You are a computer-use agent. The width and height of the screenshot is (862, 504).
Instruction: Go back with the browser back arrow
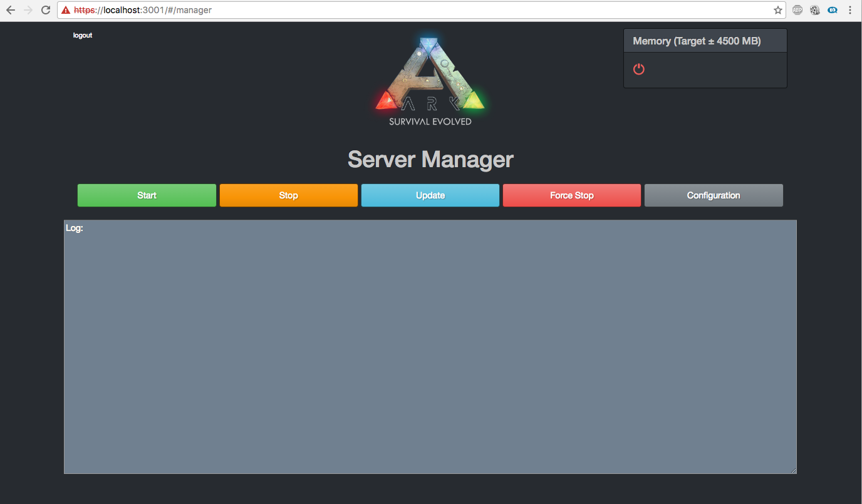11,10
